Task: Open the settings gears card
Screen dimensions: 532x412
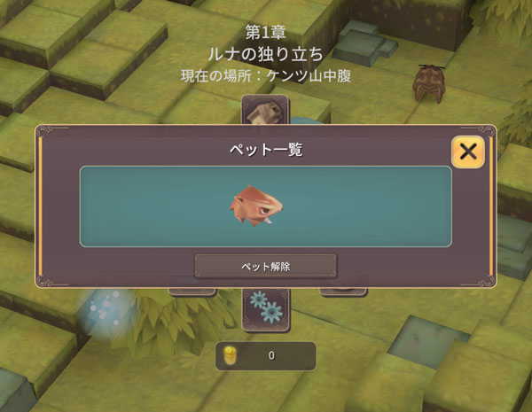Action: tap(266, 309)
